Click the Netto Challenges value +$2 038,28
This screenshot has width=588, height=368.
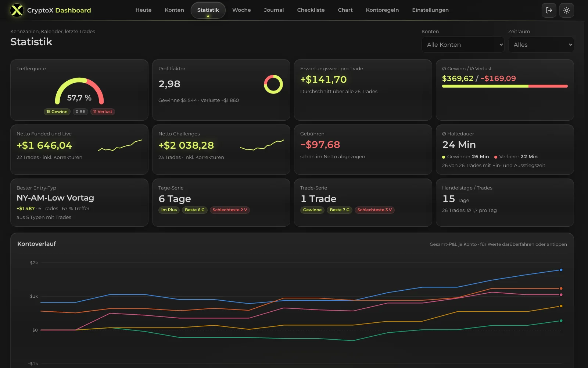(186, 145)
